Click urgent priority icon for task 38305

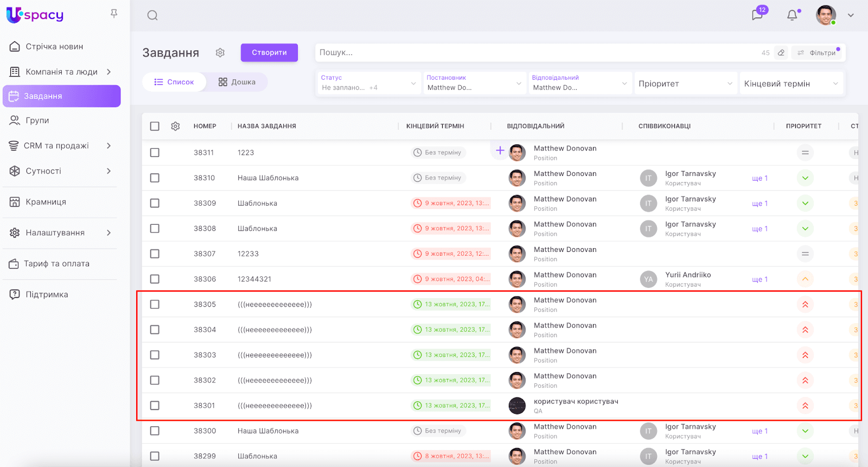coord(805,305)
